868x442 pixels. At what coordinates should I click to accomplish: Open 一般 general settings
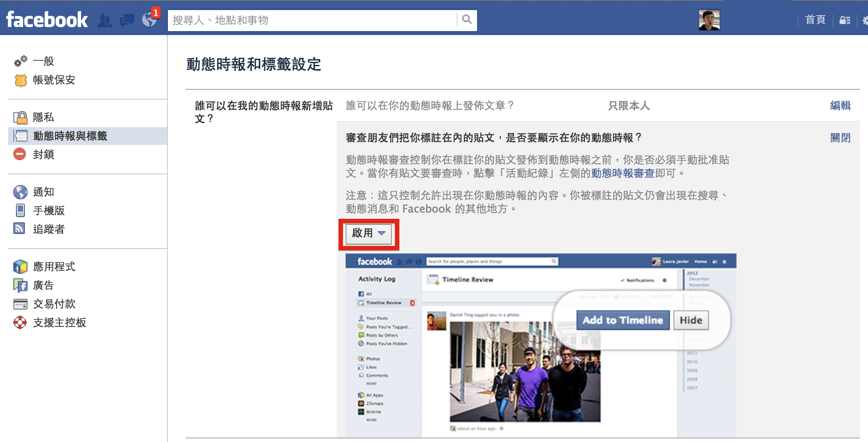click(44, 61)
